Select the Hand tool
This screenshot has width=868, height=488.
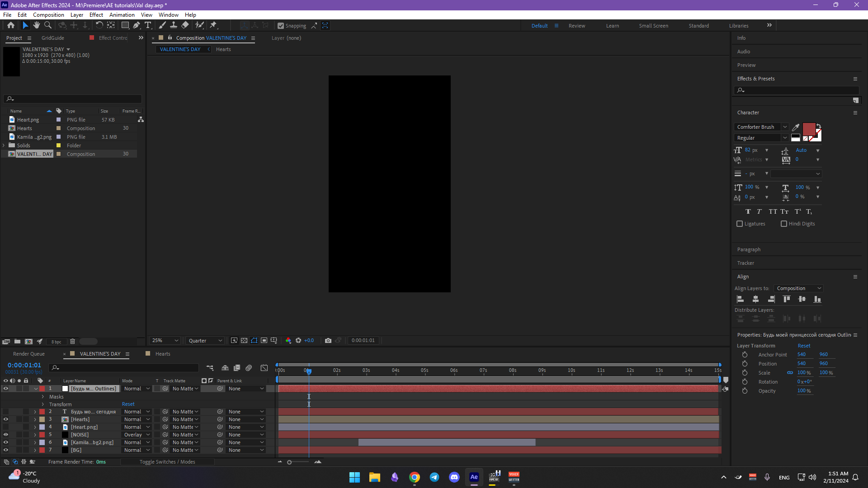pos(37,25)
